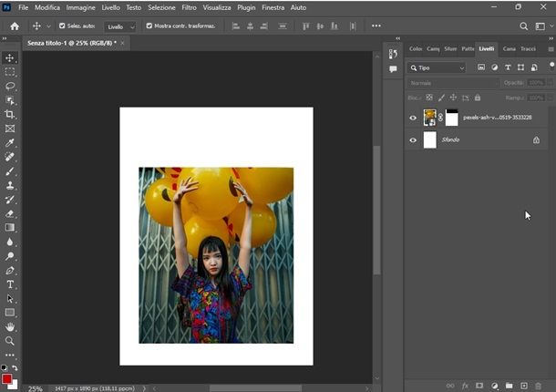Screen dimensions: 556x392
Task: Toggle shape layer filter icon
Action: tap(520, 67)
